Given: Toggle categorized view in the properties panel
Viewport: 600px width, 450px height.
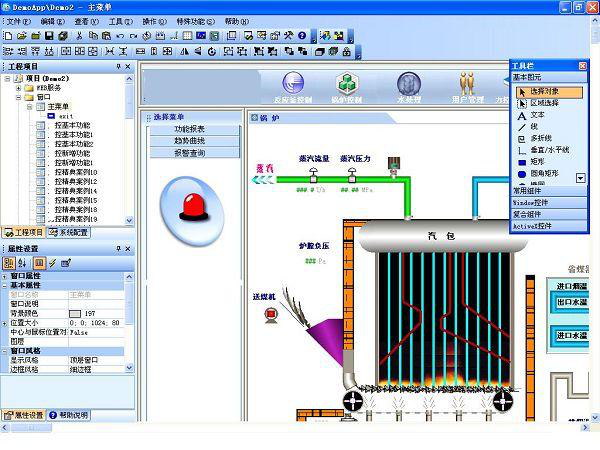Looking at the screenshot, I should [x=10, y=263].
